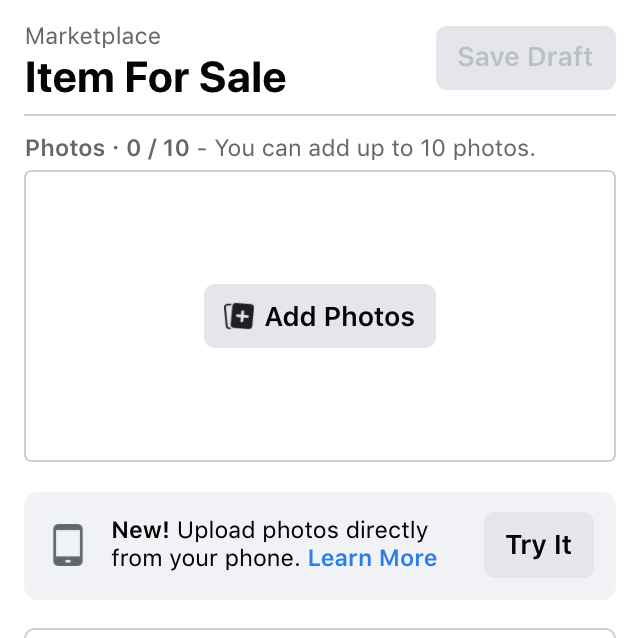
Task: Click the top-right corner of photo dropzone
Action: (608, 179)
